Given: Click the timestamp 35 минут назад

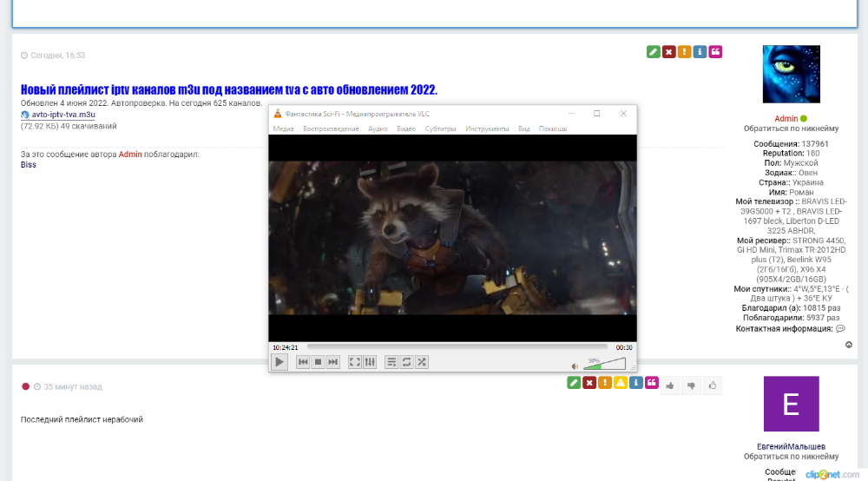Looking at the screenshot, I should coord(73,387).
